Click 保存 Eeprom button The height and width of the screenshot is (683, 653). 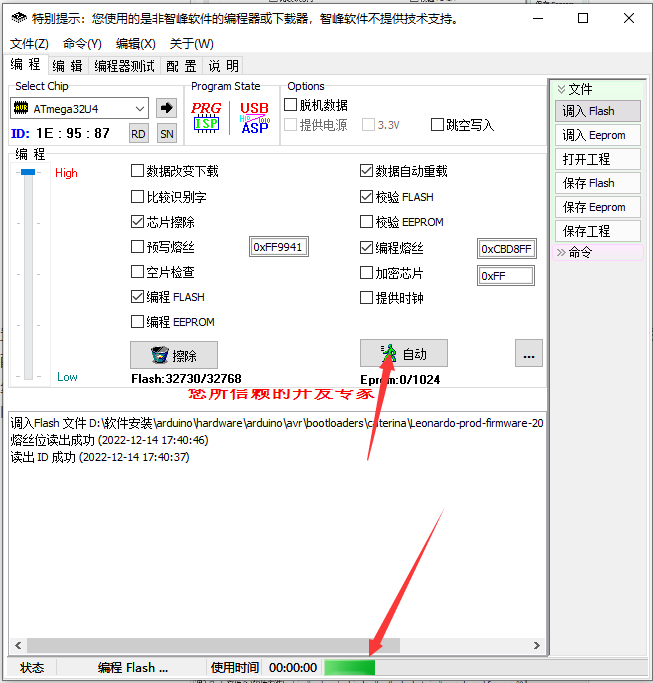point(598,207)
